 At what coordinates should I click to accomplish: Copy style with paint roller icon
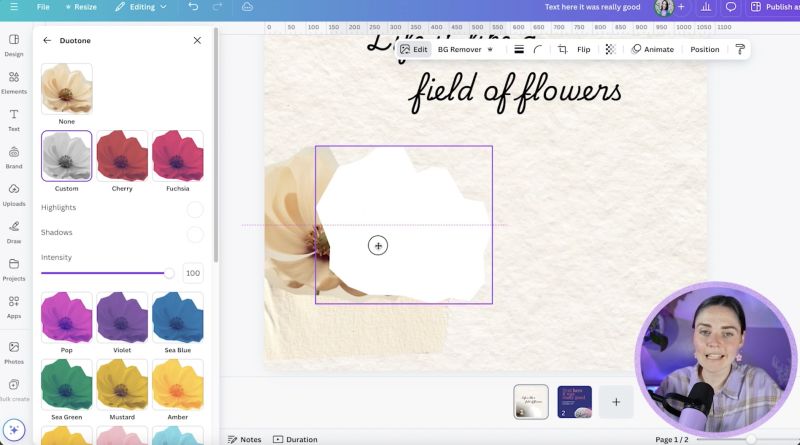pyautogui.click(x=740, y=50)
